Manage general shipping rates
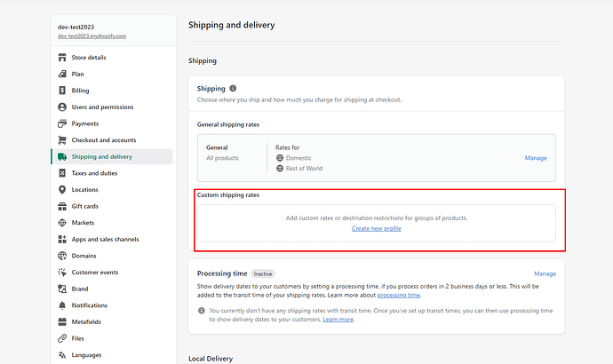This screenshot has height=364, width=613. [x=536, y=158]
